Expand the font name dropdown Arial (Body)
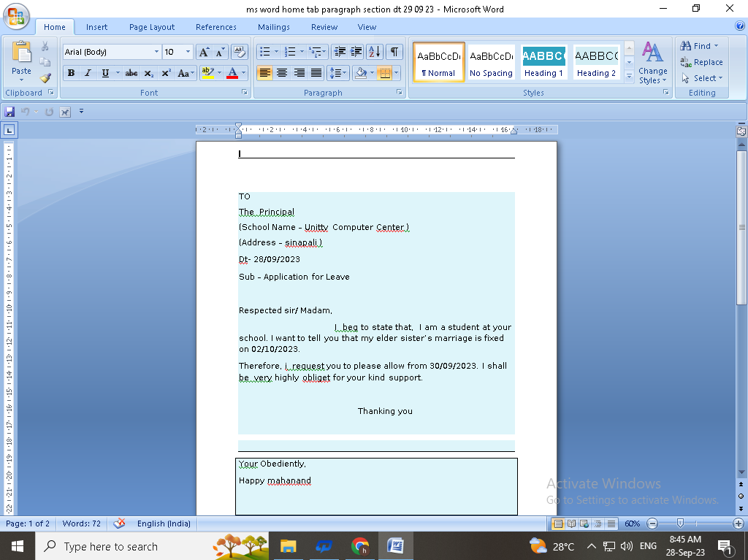Screen dimensions: 748x560 [x=156, y=52]
